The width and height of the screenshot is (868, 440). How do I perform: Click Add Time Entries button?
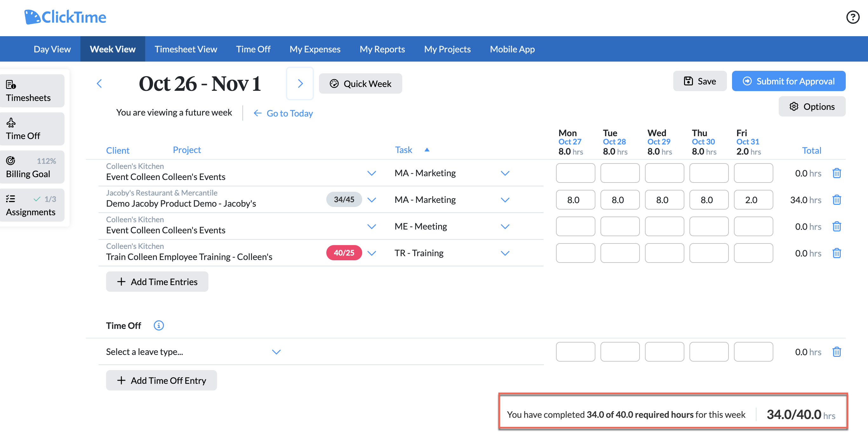[x=157, y=282]
